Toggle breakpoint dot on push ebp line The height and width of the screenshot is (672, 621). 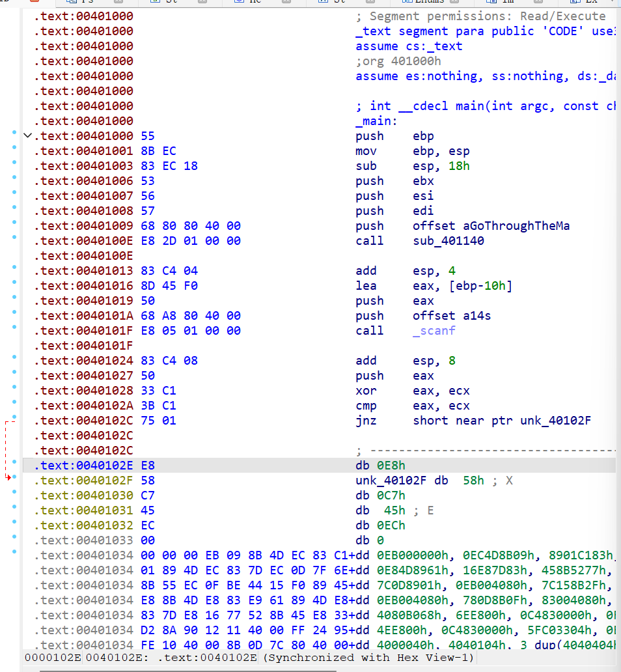click(x=14, y=133)
